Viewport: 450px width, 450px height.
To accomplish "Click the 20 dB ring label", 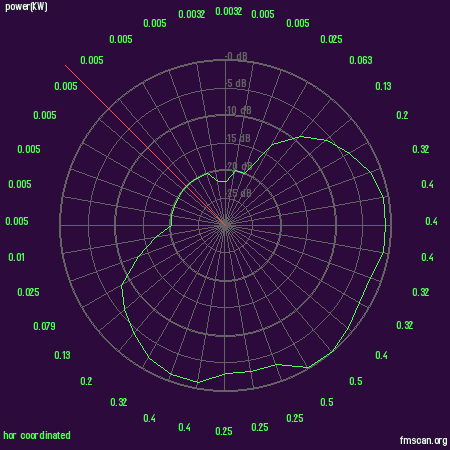I will pos(239,166).
